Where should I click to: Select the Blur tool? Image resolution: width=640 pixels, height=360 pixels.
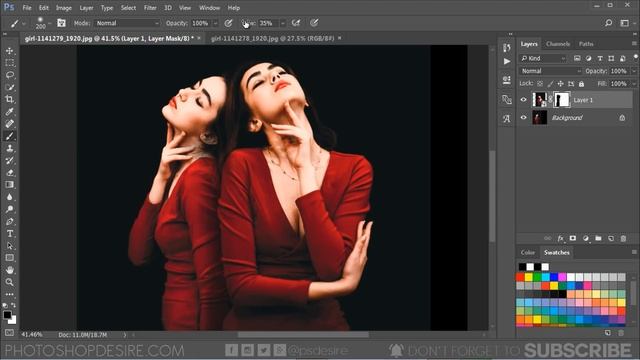point(9,197)
